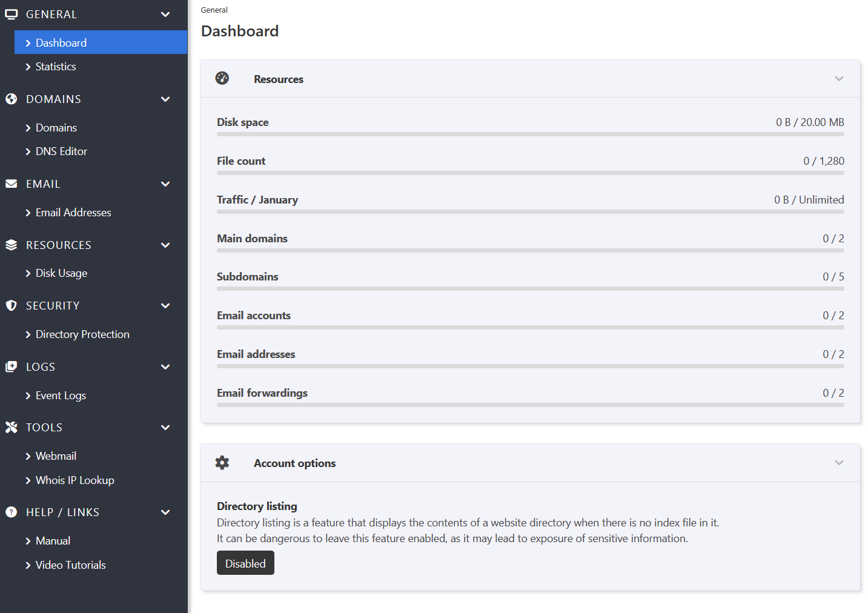This screenshot has height=613, width=868.
Task: Click the globe icon beside DOMAINS
Action: point(11,99)
